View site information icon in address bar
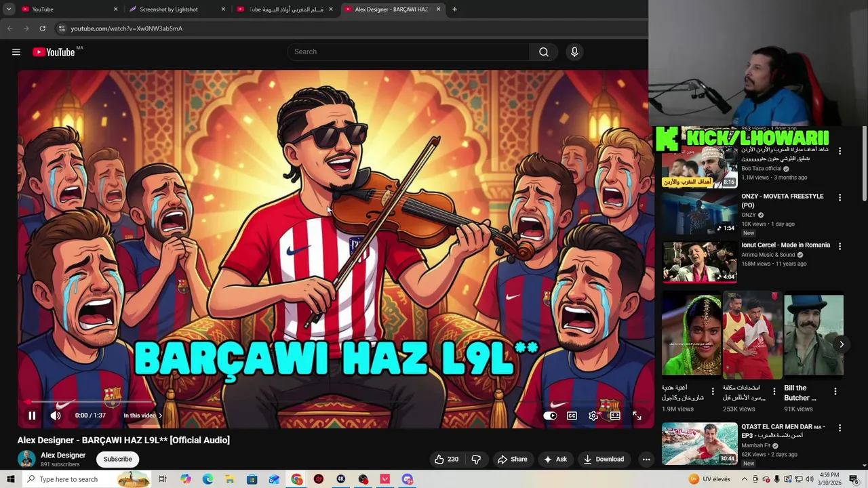 62,28
